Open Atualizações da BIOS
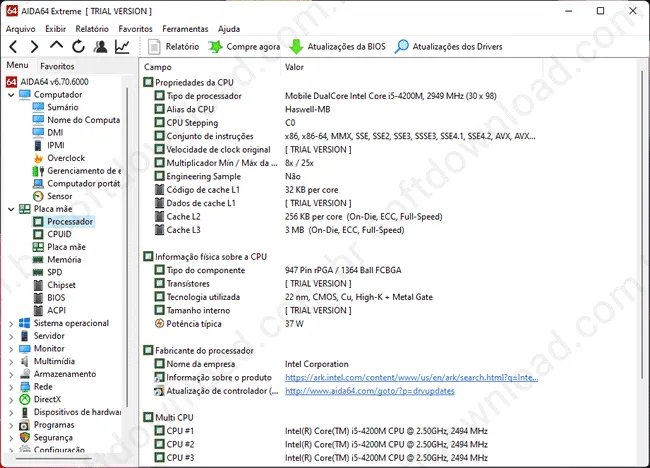 pos(337,47)
